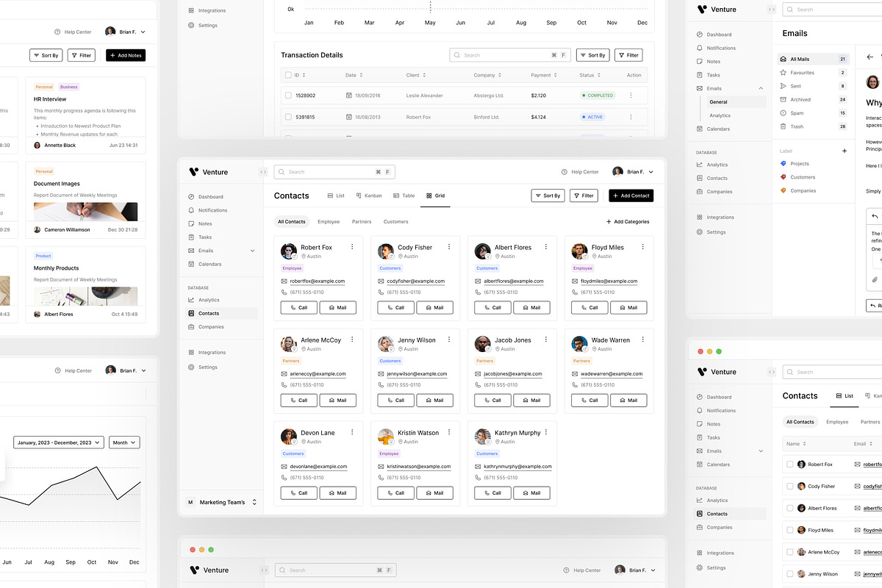Screen dimensions: 882x588
Task: Open Favourites folder in Emails window
Action: click(813, 73)
